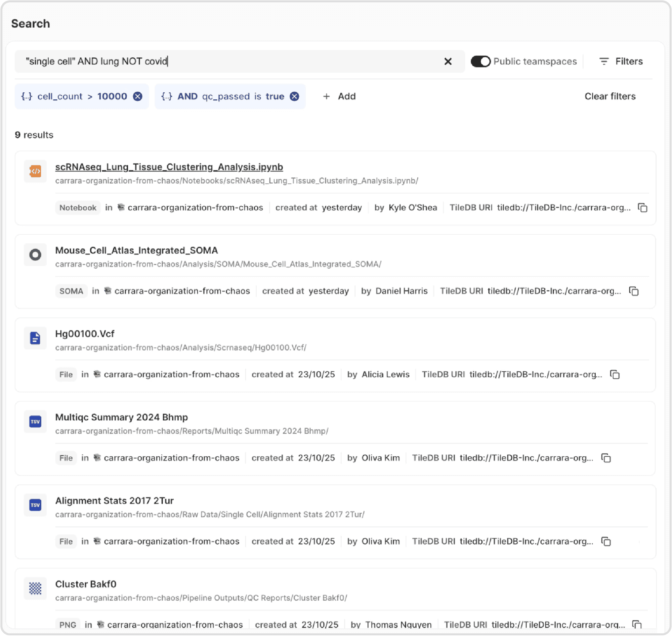Click the PNG thumbnail icon for Cluster Bakf0

[x=35, y=588]
